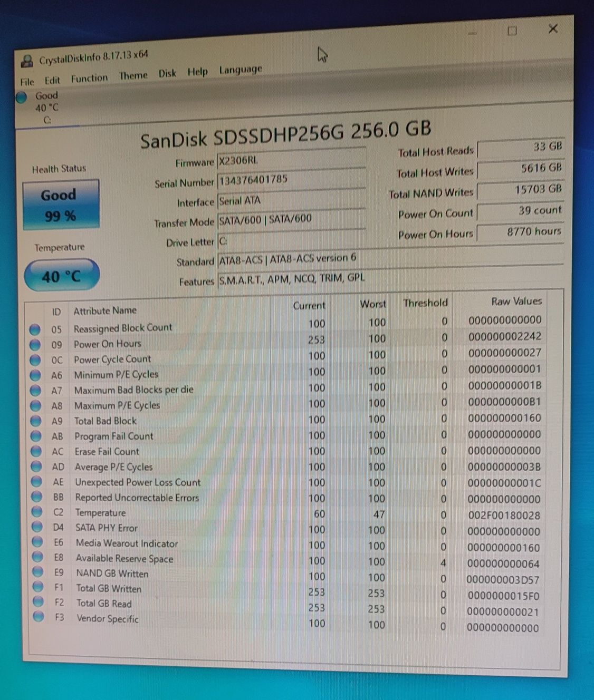
Task: Open the Function menu
Action: [89, 78]
